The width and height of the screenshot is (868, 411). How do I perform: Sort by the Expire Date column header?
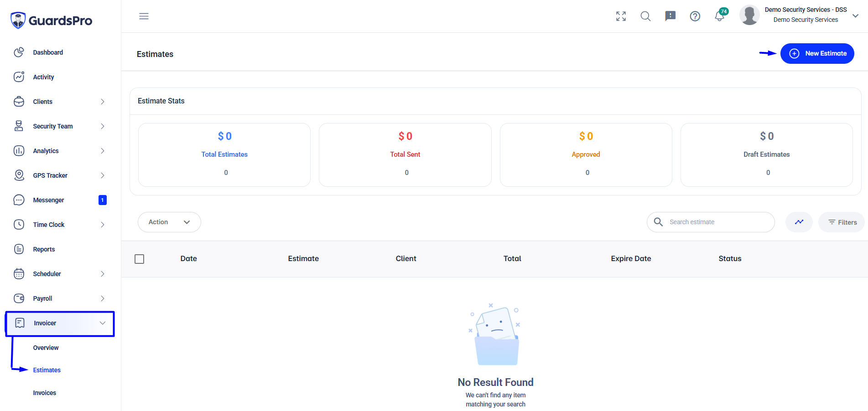point(631,258)
